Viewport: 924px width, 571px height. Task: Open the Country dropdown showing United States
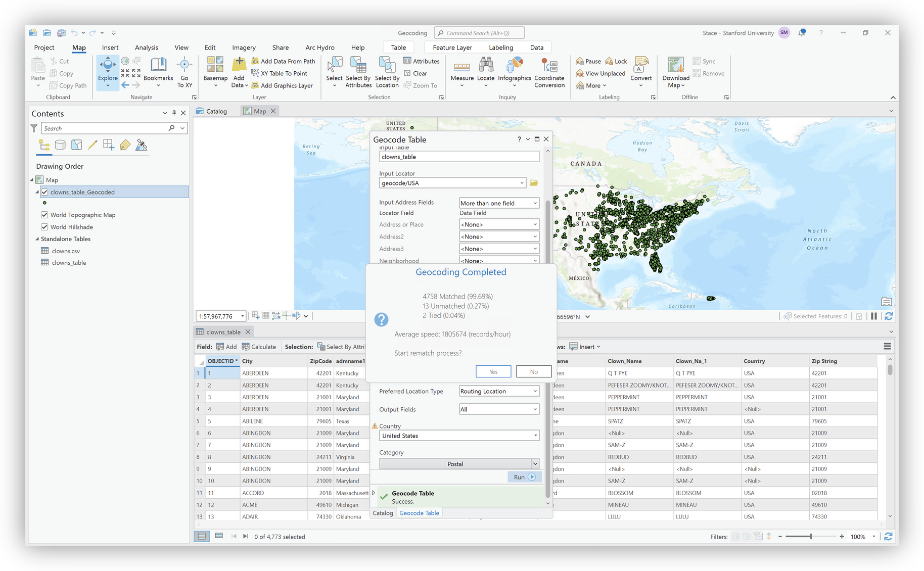(459, 436)
